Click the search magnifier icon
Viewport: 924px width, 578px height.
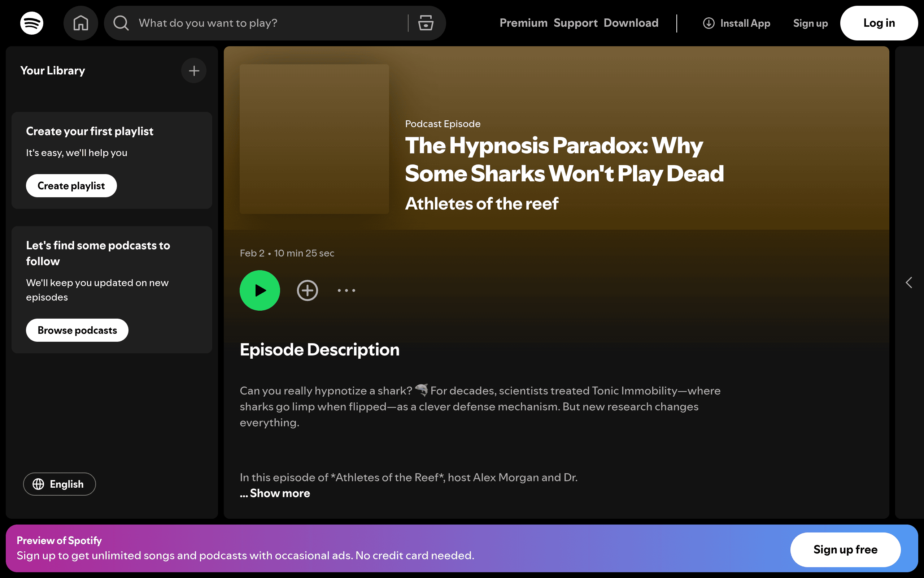[121, 23]
